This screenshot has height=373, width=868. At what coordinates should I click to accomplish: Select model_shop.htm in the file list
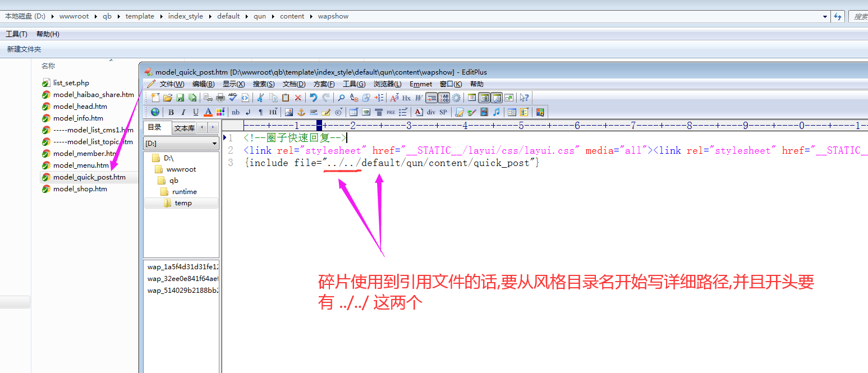click(80, 189)
